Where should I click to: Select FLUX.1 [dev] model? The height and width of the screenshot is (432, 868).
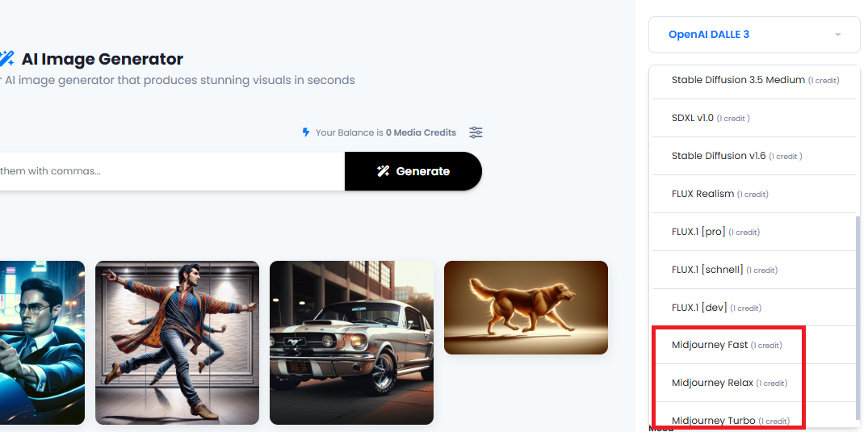coord(754,308)
